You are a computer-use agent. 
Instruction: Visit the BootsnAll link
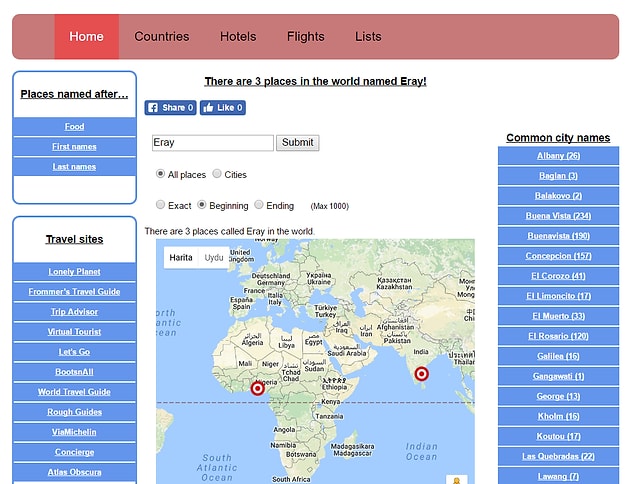(75, 372)
